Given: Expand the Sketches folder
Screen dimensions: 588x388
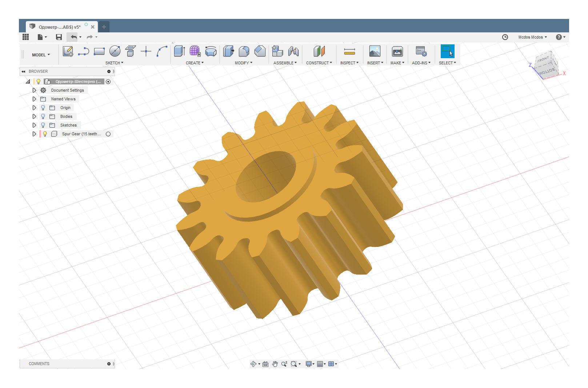Looking at the screenshot, I should tap(34, 125).
